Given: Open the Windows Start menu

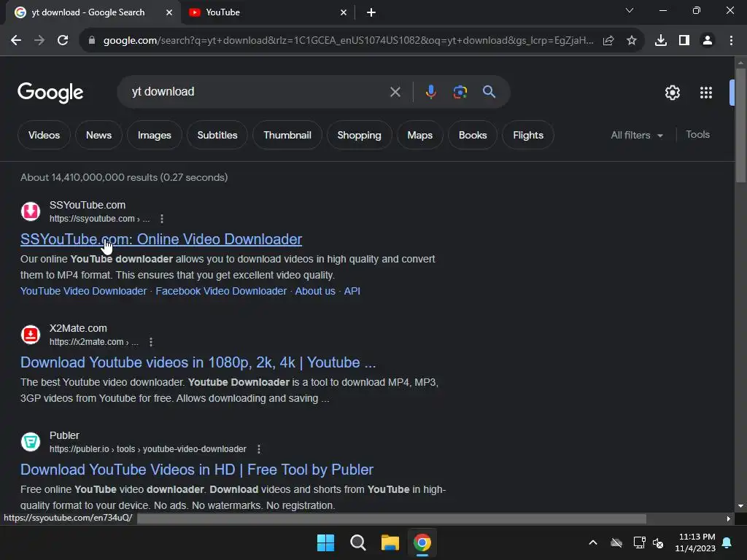Looking at the screenshot, I should (x=325, y=542).
